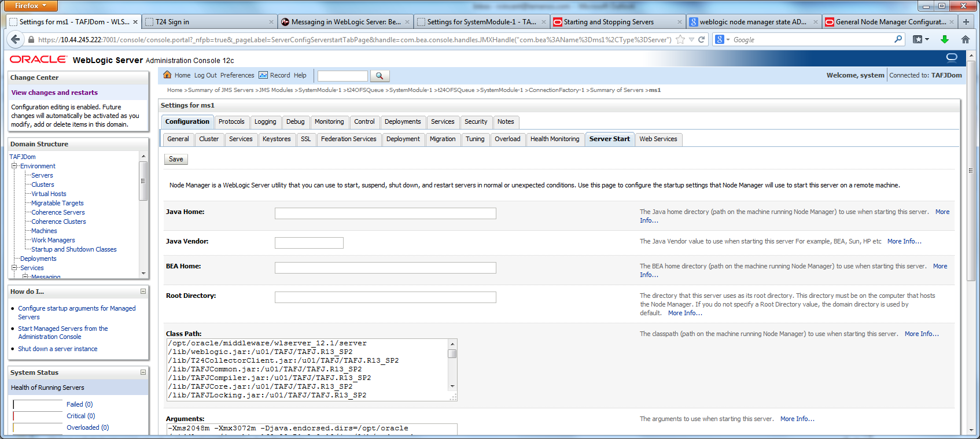
Task: Select the Tuning sub-tab
Action: [x=475, y=139]
